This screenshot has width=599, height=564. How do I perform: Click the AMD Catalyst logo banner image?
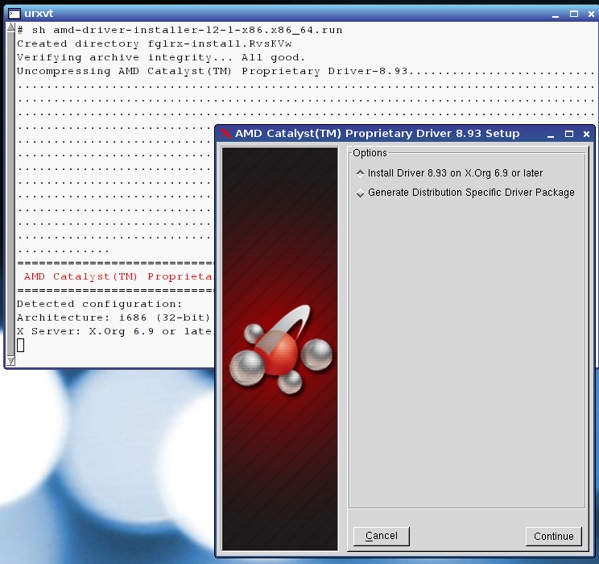point(280,349)
